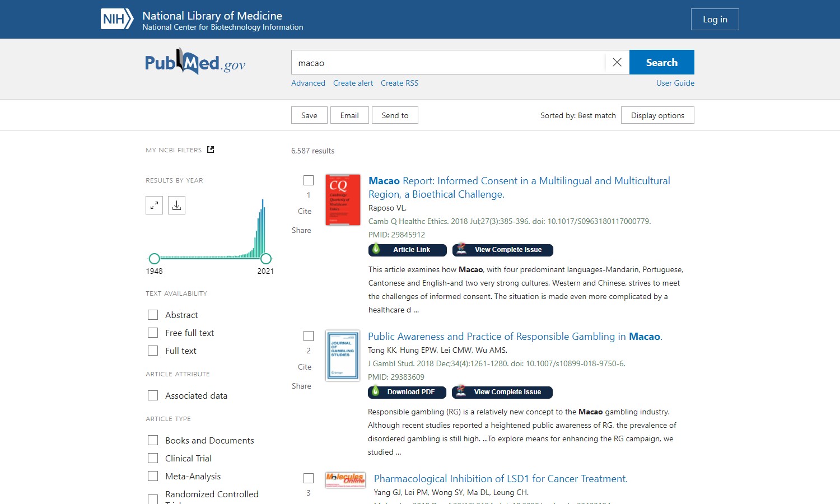Click the Create RSS link

pos(399,83)
